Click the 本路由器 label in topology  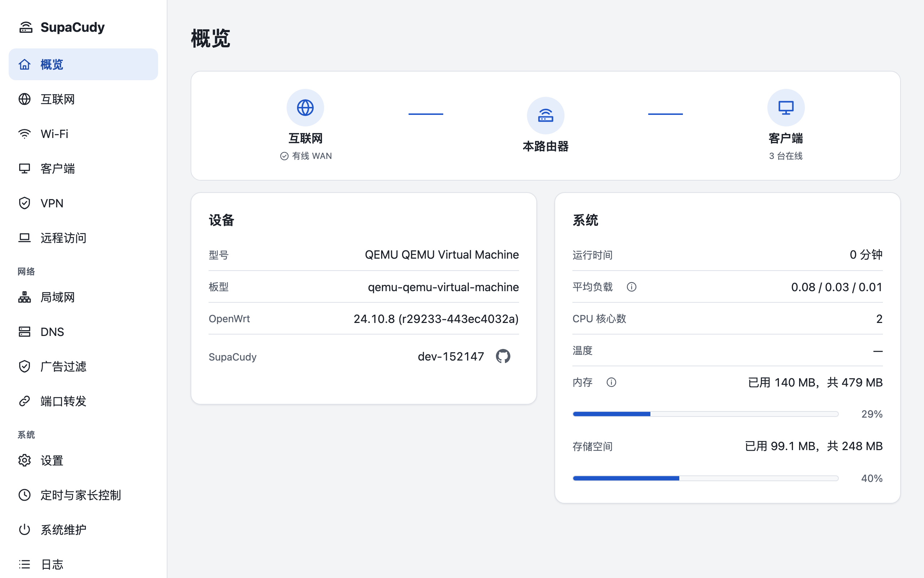point(546,146)
